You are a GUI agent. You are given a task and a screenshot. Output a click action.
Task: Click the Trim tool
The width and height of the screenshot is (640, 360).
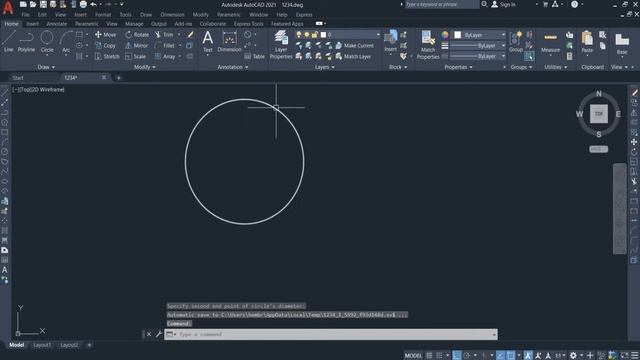[x=164, y=35]
